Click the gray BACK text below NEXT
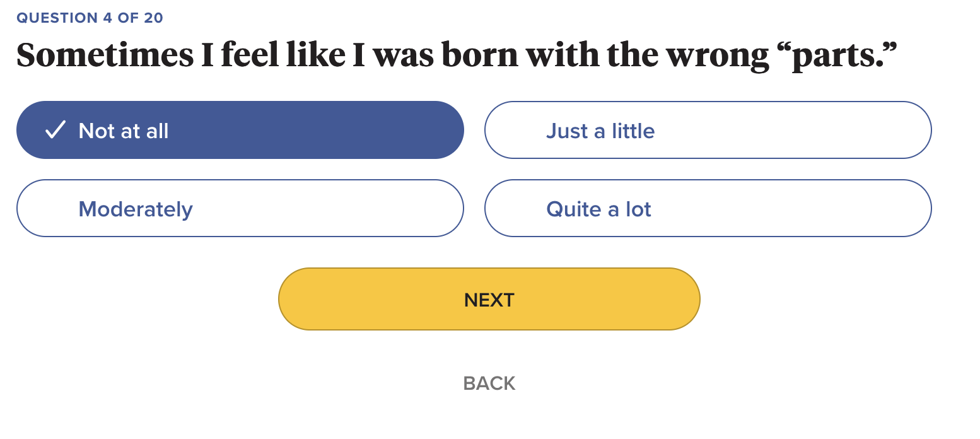The image size is (980, 439). tap(489, 383)
